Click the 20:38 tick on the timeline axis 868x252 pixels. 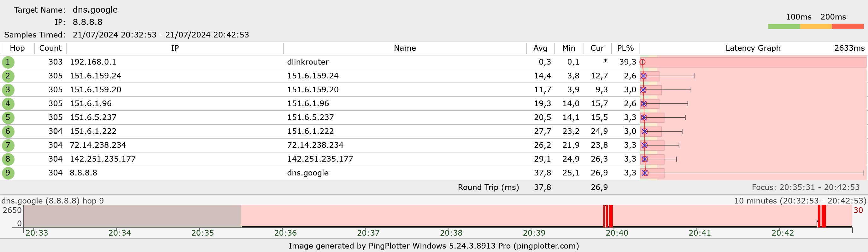[451, 233]
